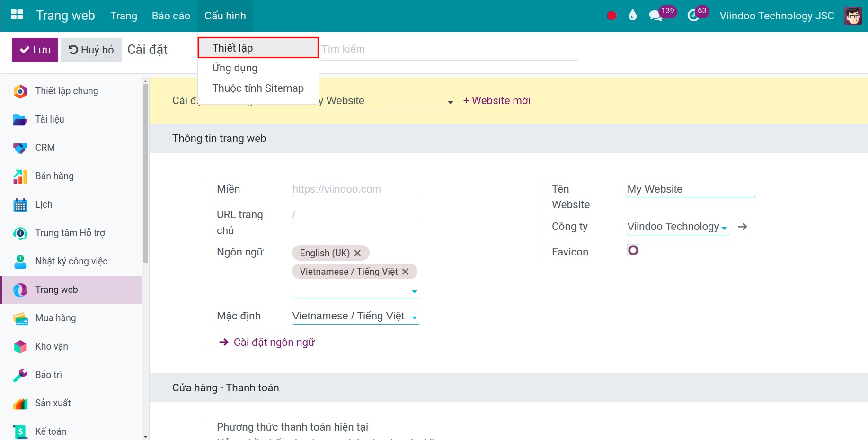Create a new website via Website mới
Viewport: 868px width, 440px height.
tap(496, 100)
